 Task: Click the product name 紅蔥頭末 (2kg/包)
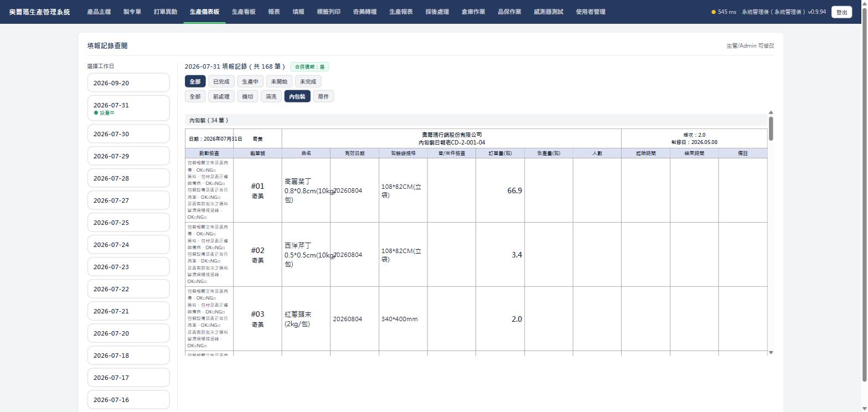click(x=298, y=319)
